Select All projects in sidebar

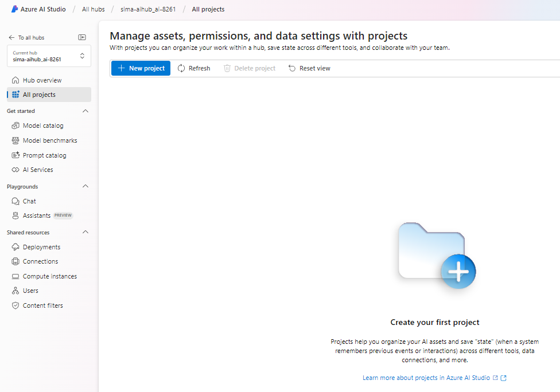pos(49,95)
